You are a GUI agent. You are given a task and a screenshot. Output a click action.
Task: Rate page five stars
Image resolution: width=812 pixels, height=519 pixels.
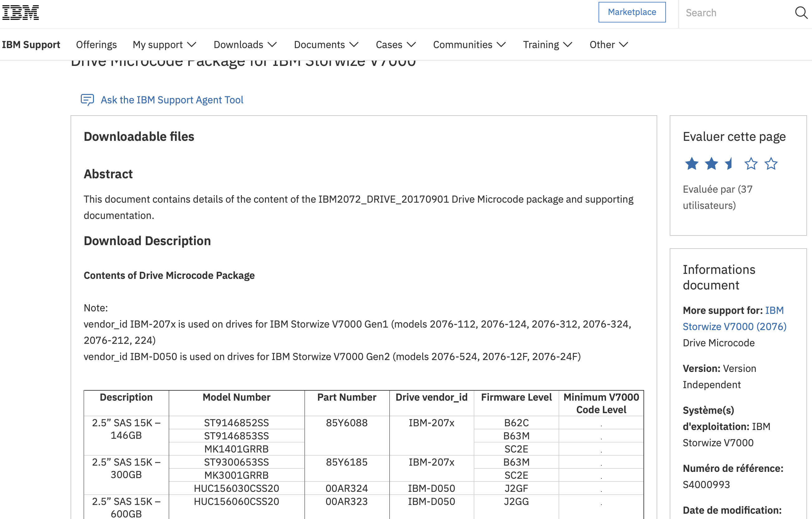pos(771,164)
